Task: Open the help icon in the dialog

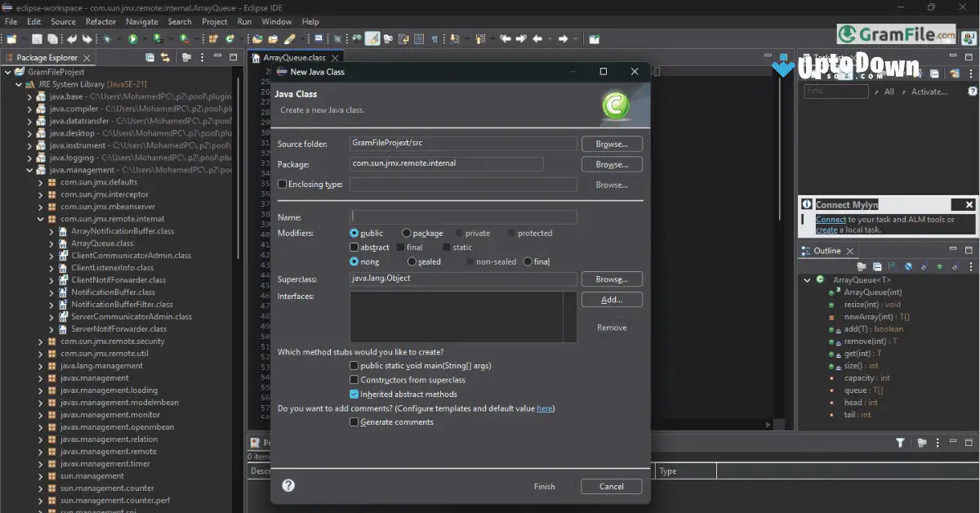Action: (x=288, y=485)
